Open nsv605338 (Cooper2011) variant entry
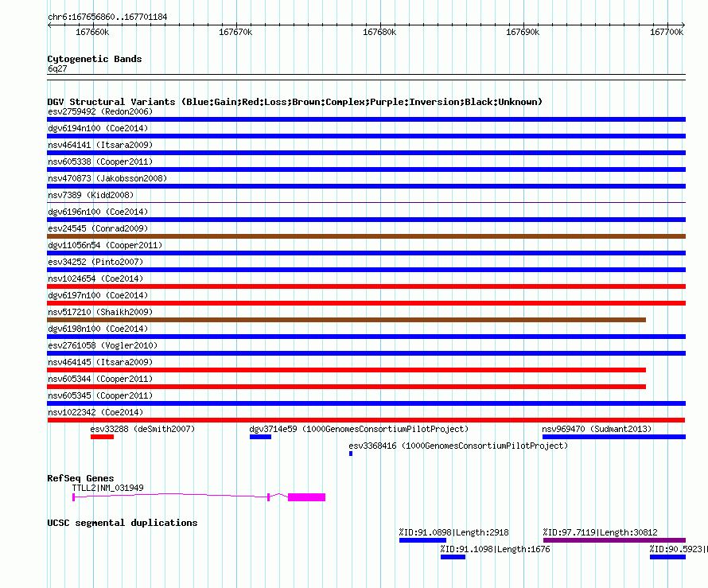The width and height of the screenshot is (708, 588). 100,162
